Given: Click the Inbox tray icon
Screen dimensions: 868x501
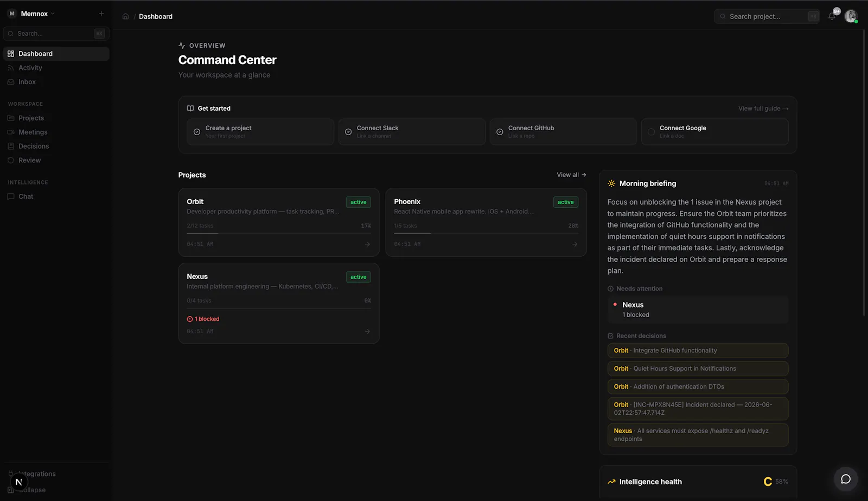Looking at the screenshot, I should (11, 82).
